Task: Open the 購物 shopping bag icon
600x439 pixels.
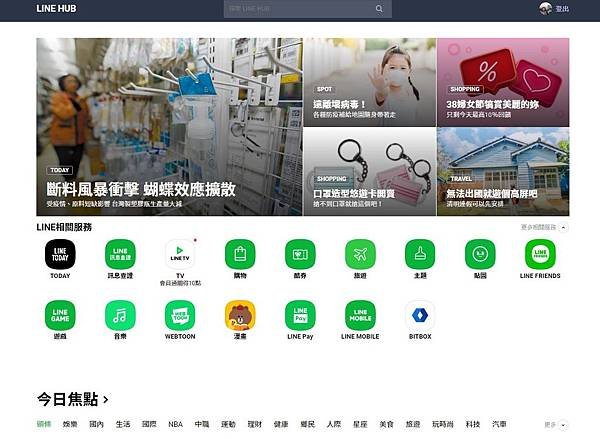Action: (x=240, y=255)
